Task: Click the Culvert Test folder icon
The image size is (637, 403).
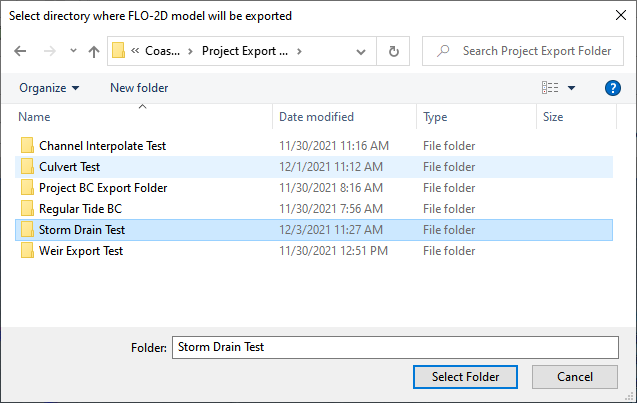Action: 27,167
